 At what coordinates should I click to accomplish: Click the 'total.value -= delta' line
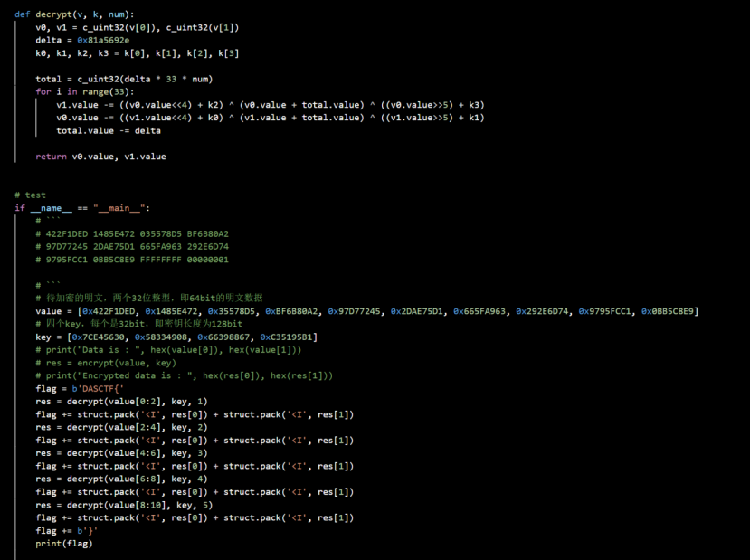(x=109, y=130)
